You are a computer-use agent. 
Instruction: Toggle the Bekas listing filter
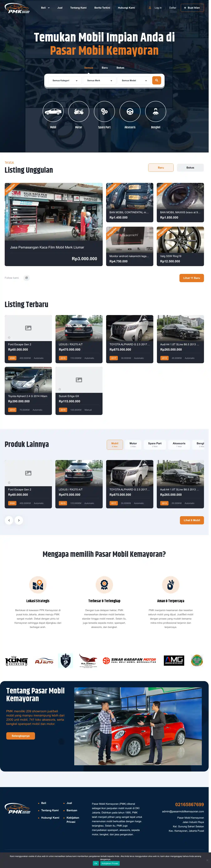[190, 167]
